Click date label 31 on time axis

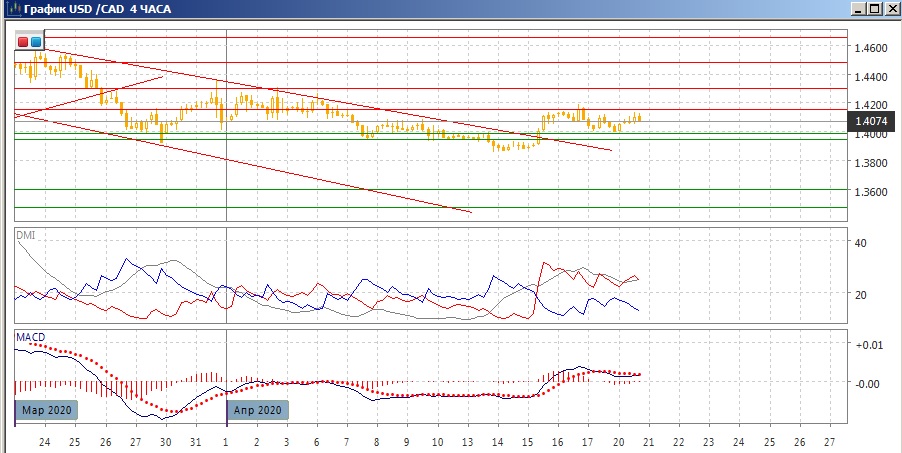click(x=196, y=442)
